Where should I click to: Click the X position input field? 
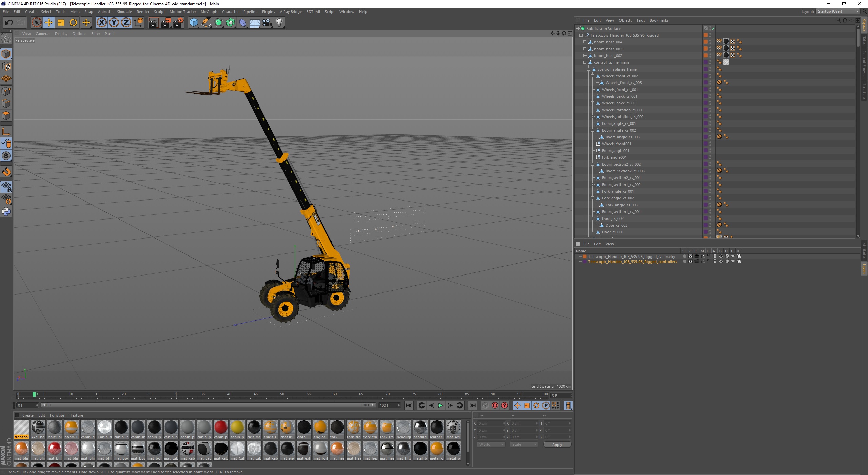coord(491,423)
